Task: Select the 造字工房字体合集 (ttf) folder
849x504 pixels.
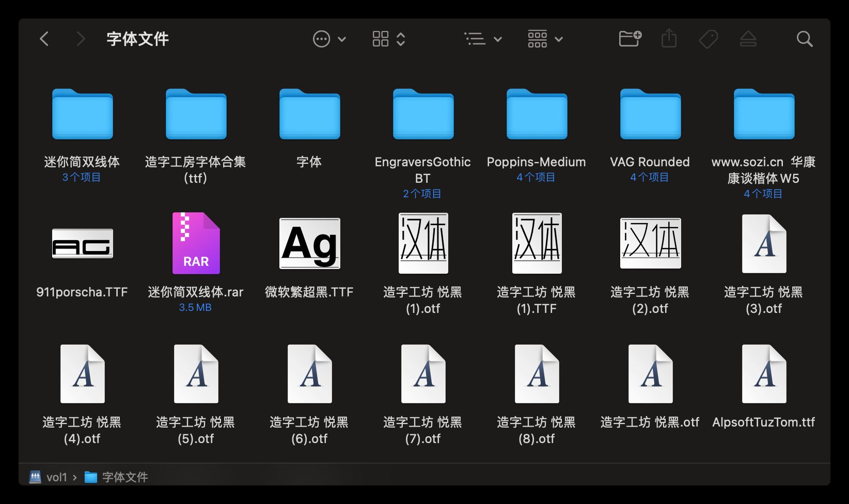Action: (196, 115)
